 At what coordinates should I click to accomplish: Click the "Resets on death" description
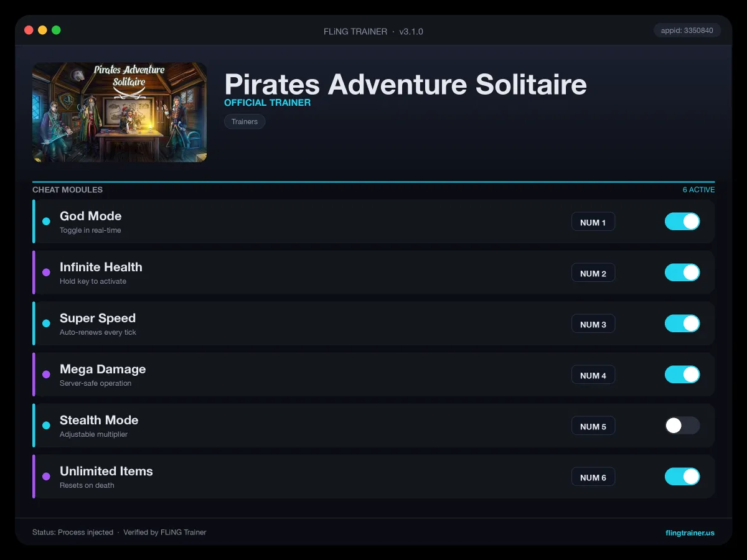[87, 485]
